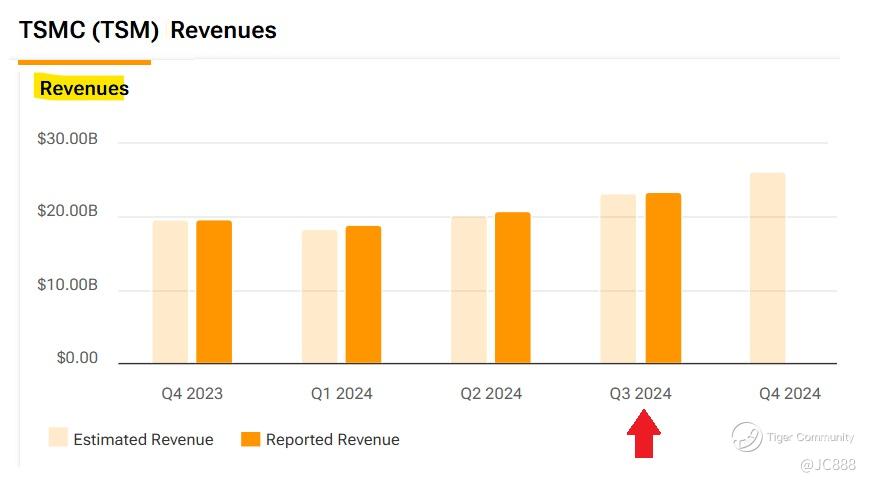Click the Q3 2024 axis label
Screen dimensions: 872x485
[x=641, y=394]
